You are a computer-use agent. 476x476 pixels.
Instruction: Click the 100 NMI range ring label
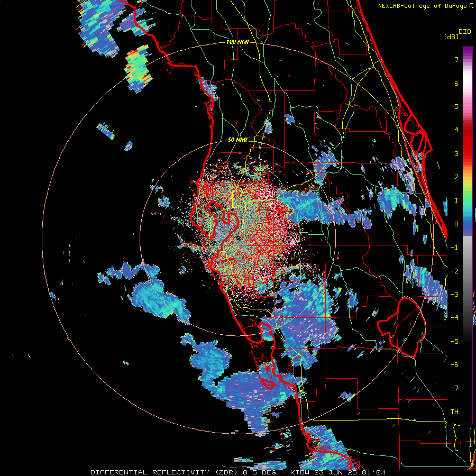click(237, 42)
